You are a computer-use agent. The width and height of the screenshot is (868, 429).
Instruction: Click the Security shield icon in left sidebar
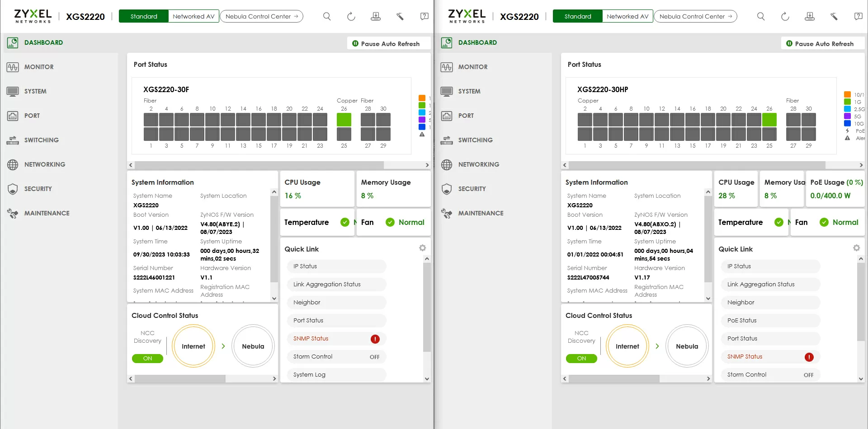[13, 189]
